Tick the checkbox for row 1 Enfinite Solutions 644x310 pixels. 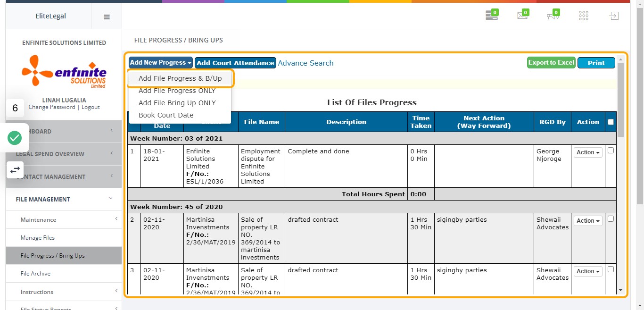coord(611,151)
